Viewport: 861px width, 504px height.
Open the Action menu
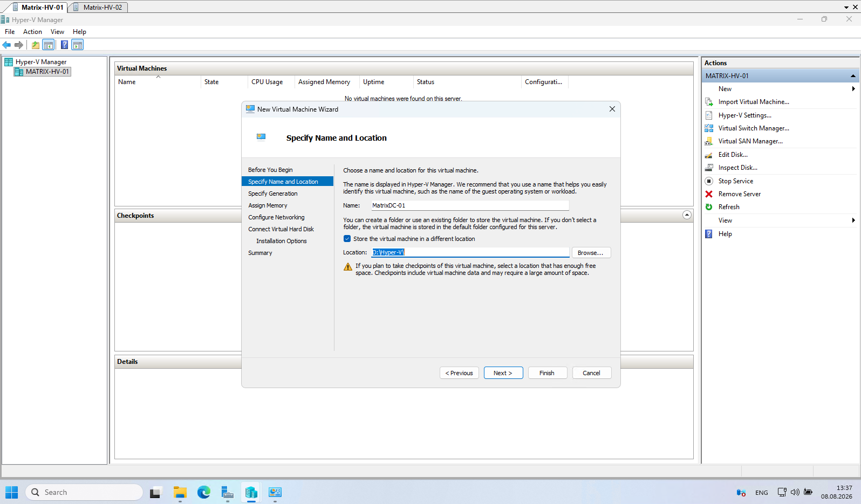(32, 32)
